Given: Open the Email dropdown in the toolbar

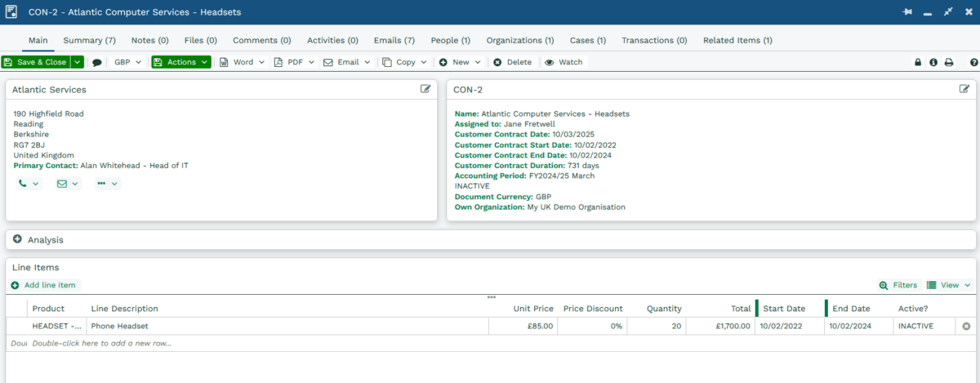Looking at the screenshot, I should (x=347, y=62).
